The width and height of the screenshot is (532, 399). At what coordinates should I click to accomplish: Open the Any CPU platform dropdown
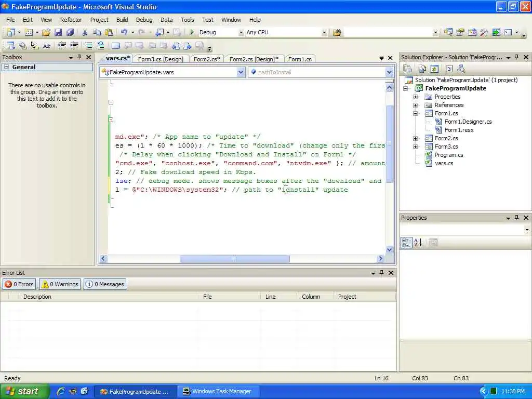(324, 33)
